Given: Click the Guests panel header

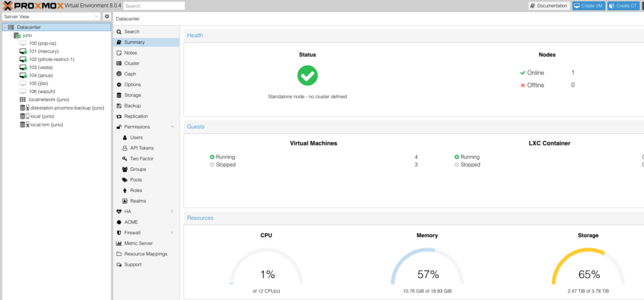Looking at the screenshot, I should [414, 126].
